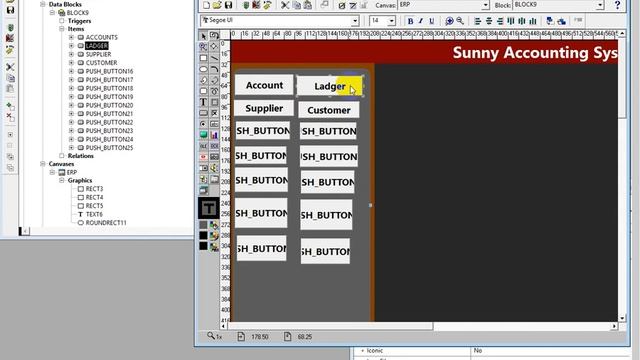Click the green plus Create icon in sidebar

pyautogui.click(x=11, y=107)
